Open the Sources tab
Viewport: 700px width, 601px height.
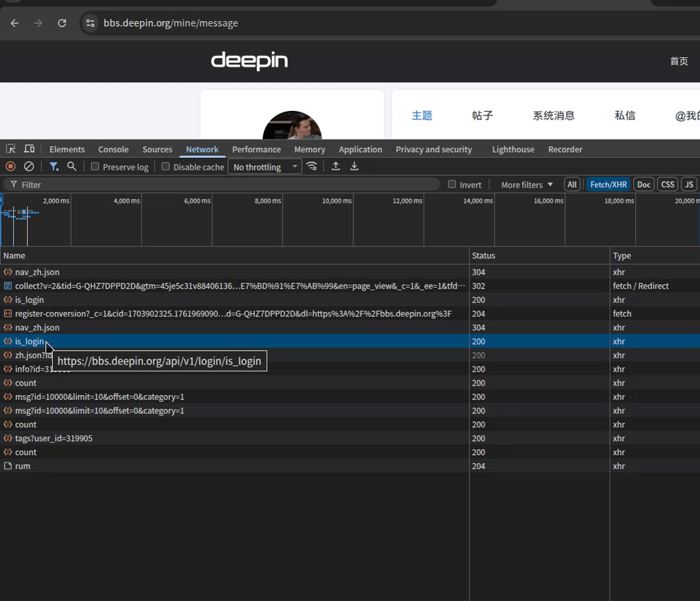(x=157, y=149)
